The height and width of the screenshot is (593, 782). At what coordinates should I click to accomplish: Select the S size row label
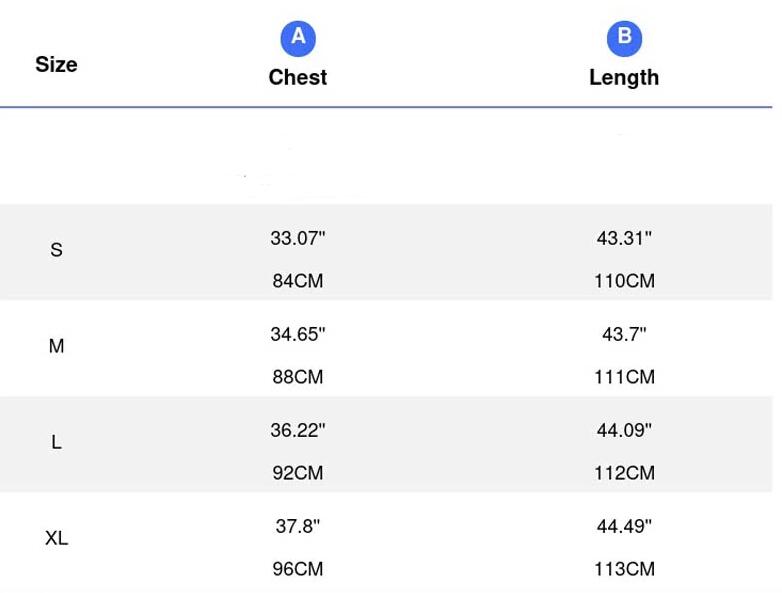click(56, 250)
